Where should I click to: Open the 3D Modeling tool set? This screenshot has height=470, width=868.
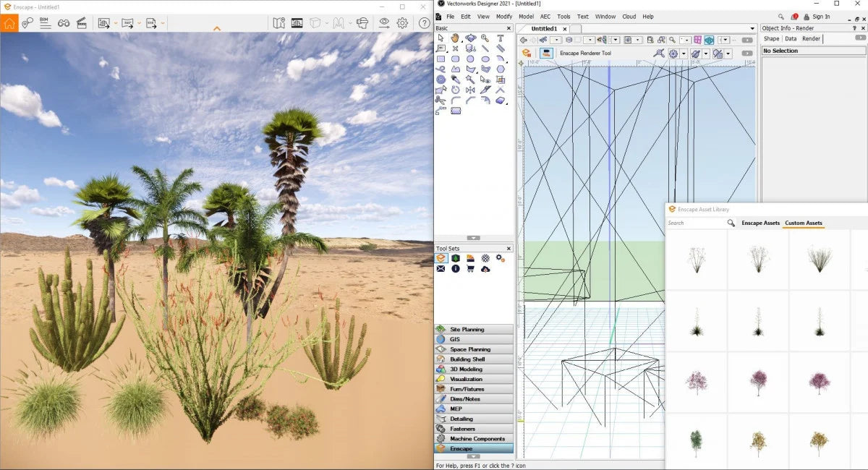pyautogui.click(x=474, y=369)
